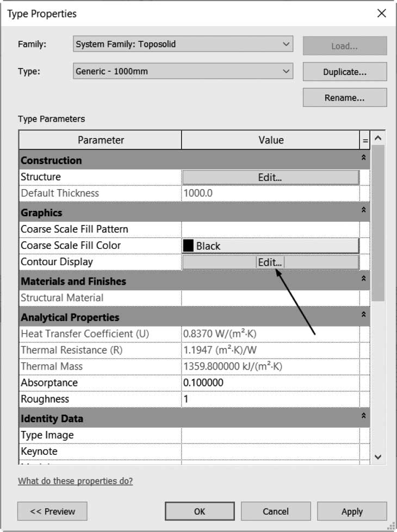Viewport: 397px width, 532px height.
Task: Collapse the Materials and Finishes group
Action: click(364, 278)
